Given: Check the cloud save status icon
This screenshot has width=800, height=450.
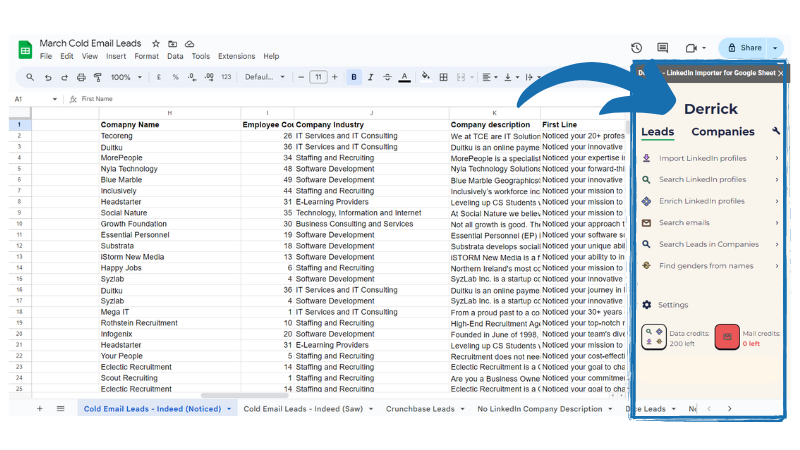Looking at the screenshot, I should 189,44.
